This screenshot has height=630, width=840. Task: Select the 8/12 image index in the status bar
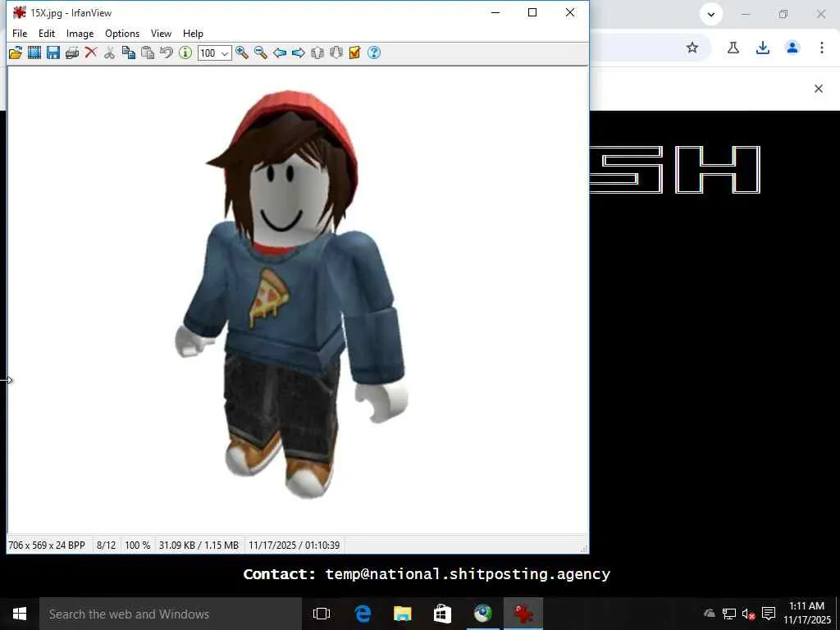coord(106,546)
